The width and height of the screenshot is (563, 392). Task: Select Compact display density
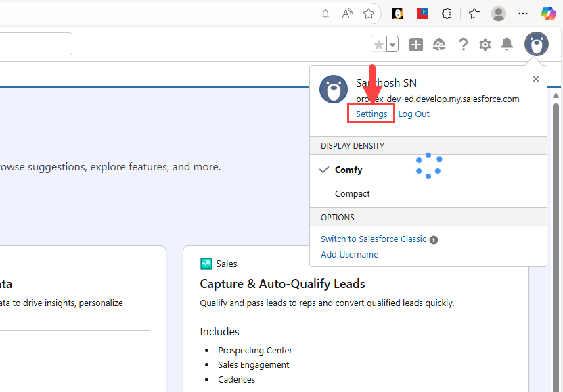(x=353, y=194)
